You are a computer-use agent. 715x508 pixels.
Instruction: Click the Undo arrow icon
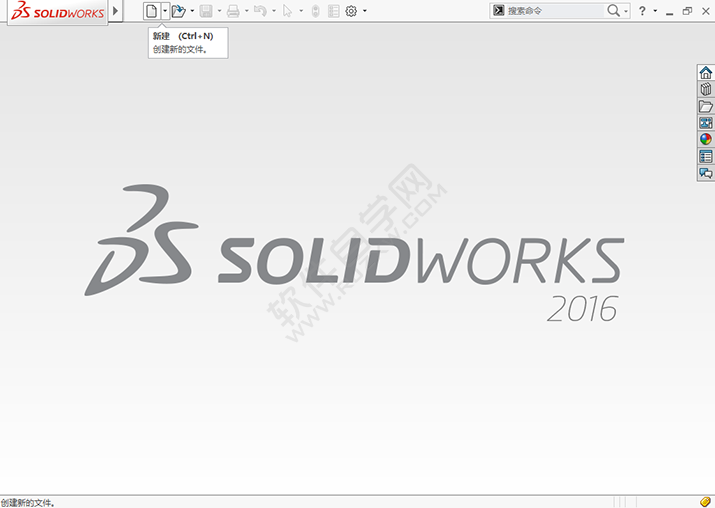coord(260,11)
